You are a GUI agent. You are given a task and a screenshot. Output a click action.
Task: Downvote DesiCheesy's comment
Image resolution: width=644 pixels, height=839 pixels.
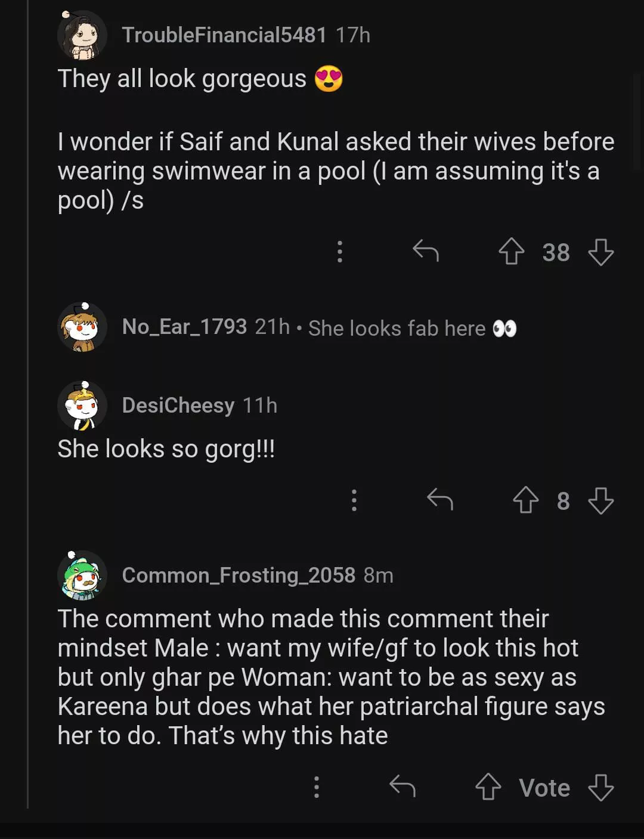click(x=600, y=500)
